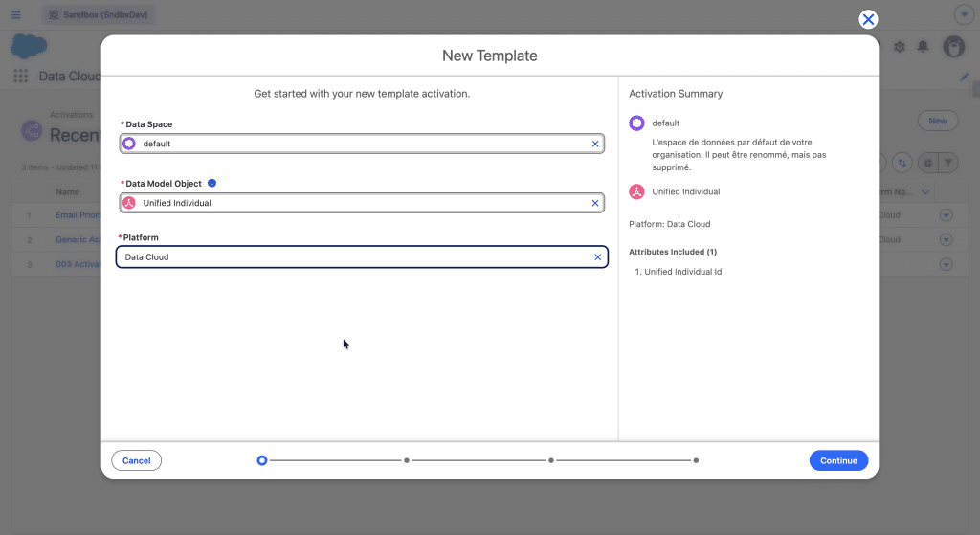Jump to the last progress step dot
The image size is (980, 535).
coord(696,460)
